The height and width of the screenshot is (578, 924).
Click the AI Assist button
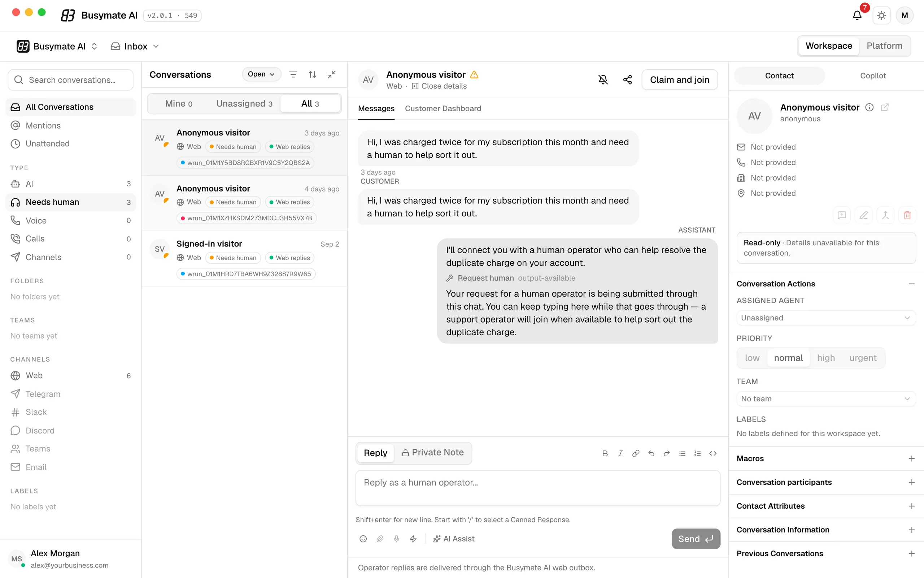pos(454,539)
